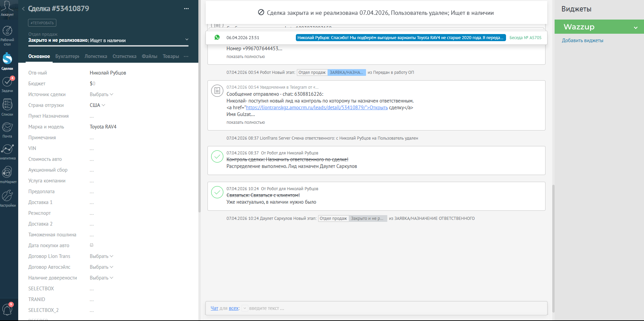Click the ЗАЯВКА/НАЗНА... stage badge
Screen dimensions: 644x321
tap(346, 72)
